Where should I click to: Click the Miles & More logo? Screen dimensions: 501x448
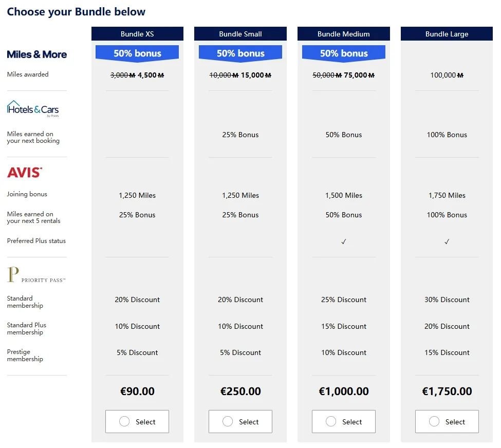point(37,54)
